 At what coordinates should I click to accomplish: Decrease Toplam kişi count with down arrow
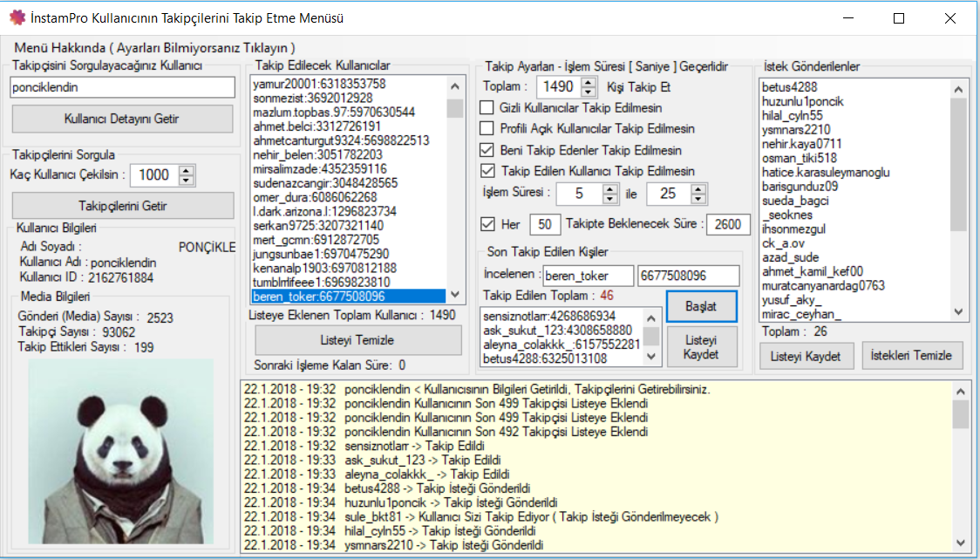[589, 92]
